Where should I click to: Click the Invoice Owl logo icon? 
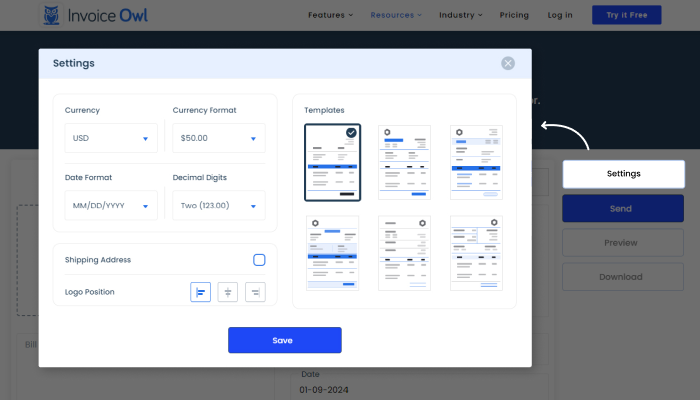(51, 15)
